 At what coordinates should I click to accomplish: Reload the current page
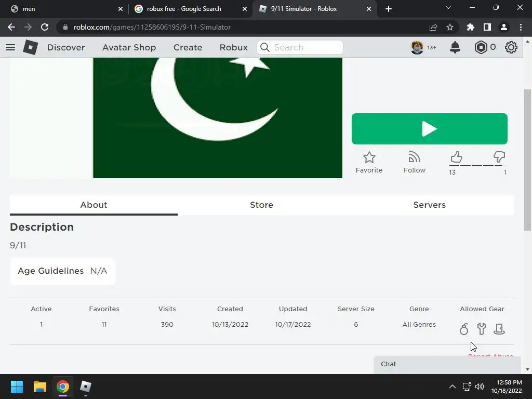pos(45,27)
